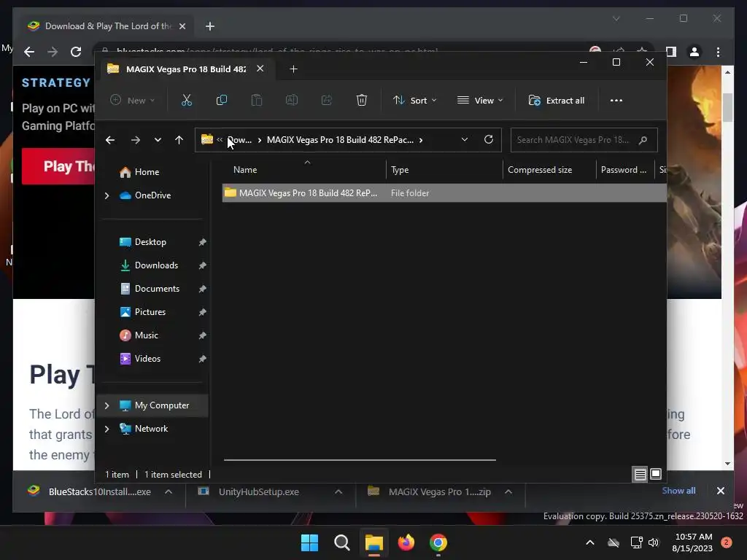The image size is (747, 560).
Task: Switch to large thumbnails view icon
Action: click(656, 474)
